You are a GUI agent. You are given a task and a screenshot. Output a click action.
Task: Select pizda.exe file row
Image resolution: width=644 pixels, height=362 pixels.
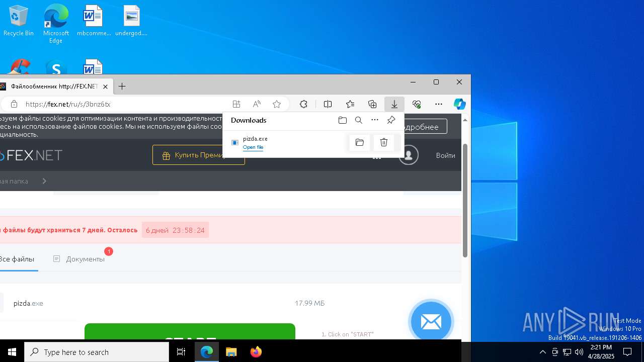(x=230, y=303)
